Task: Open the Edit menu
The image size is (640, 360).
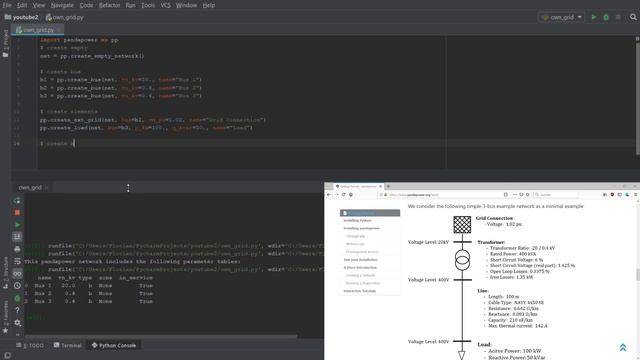Action: pyautogui.click(x=22, y=5)
